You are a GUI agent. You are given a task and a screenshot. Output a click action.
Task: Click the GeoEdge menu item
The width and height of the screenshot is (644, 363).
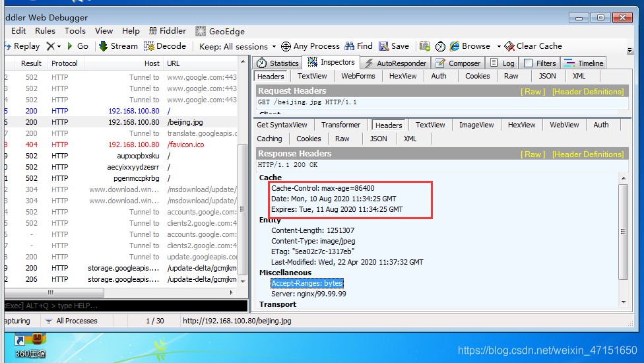click(220, 31)
